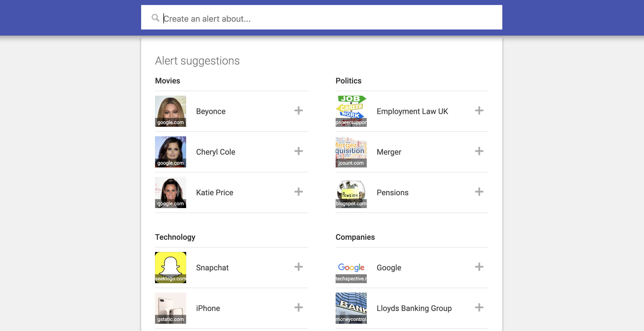Add iPhone alert with plus icon
644x331 pixels.
299,308
